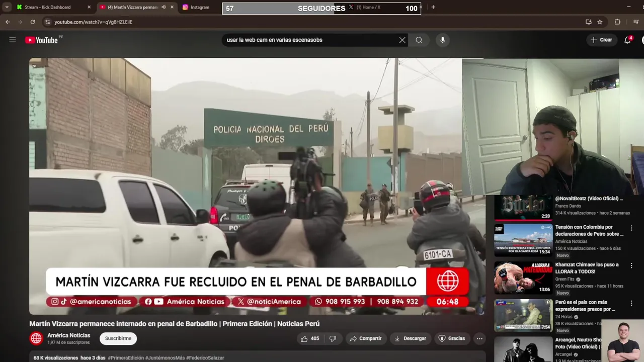View site information icon in address bar
This screenshot has height=362, width=644.
click(47, 22)
